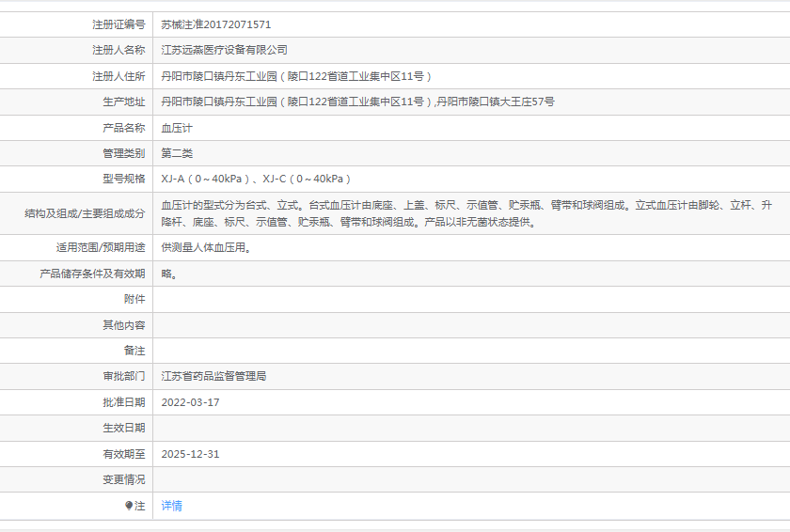Select model value XJ-A（0～40kPa）、XJ-C
Screen dimensions: 790x532
[256, 179]
